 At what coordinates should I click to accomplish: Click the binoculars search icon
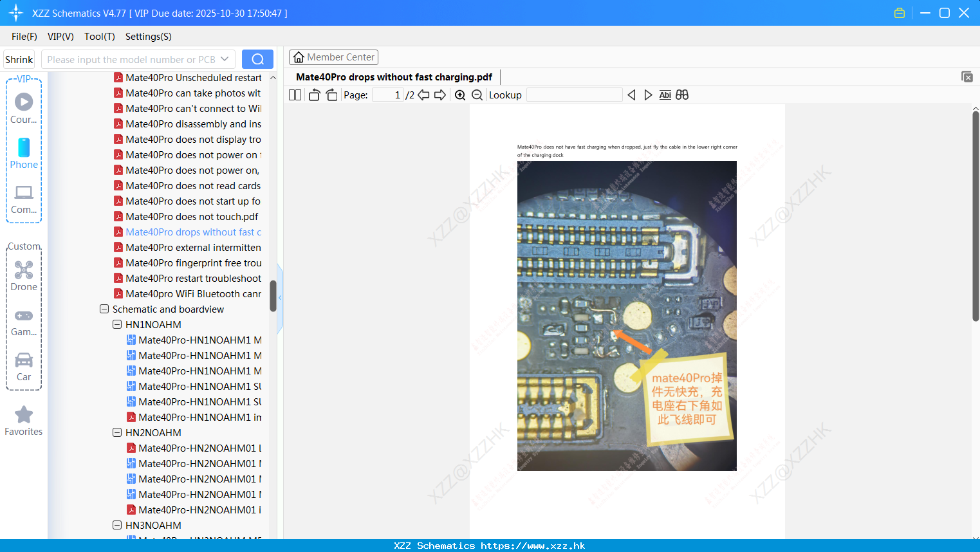tap(682, 95)
